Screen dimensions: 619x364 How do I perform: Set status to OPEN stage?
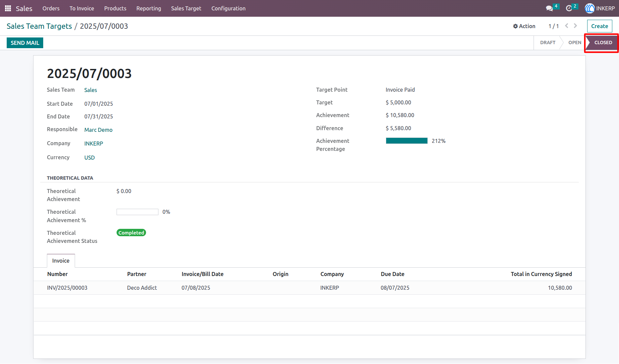[x=575, y=42]
